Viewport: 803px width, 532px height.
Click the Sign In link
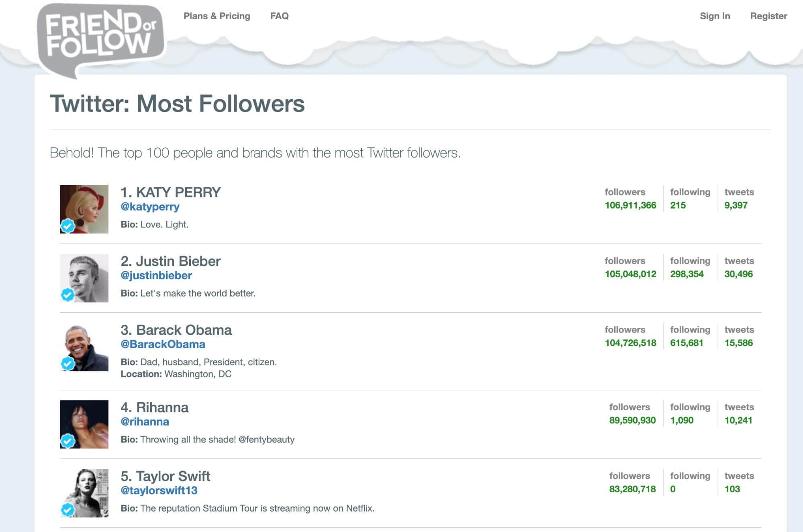click(715, 16)
